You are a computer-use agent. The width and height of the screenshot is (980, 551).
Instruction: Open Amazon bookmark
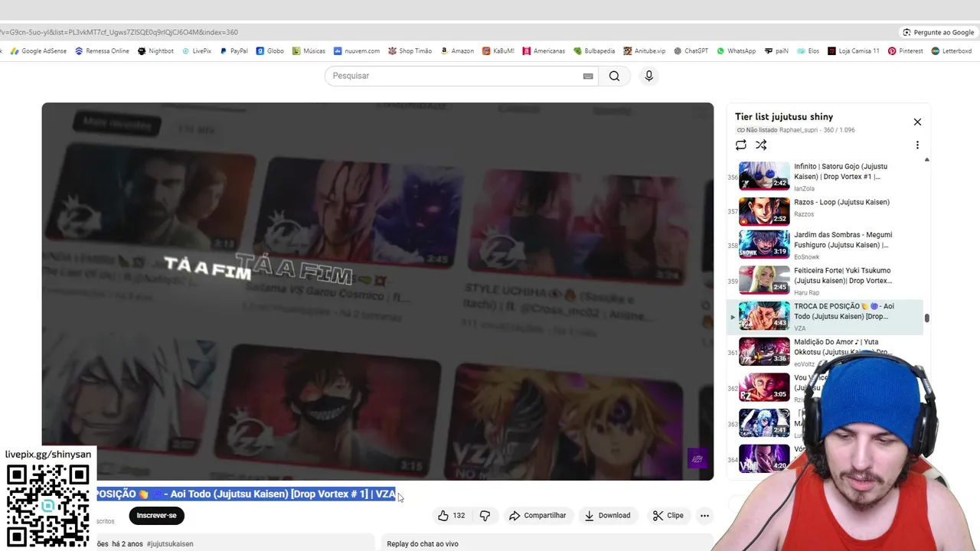457,51
